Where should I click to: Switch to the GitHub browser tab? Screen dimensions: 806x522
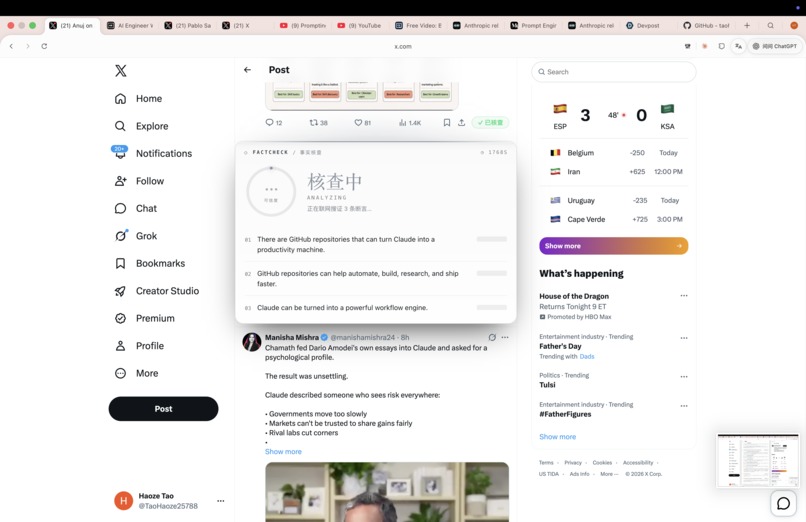707,25
